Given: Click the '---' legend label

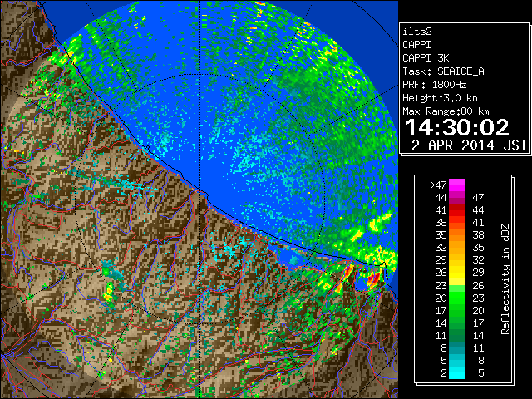Looking at the screenshot, I should [x=475, y=185].
